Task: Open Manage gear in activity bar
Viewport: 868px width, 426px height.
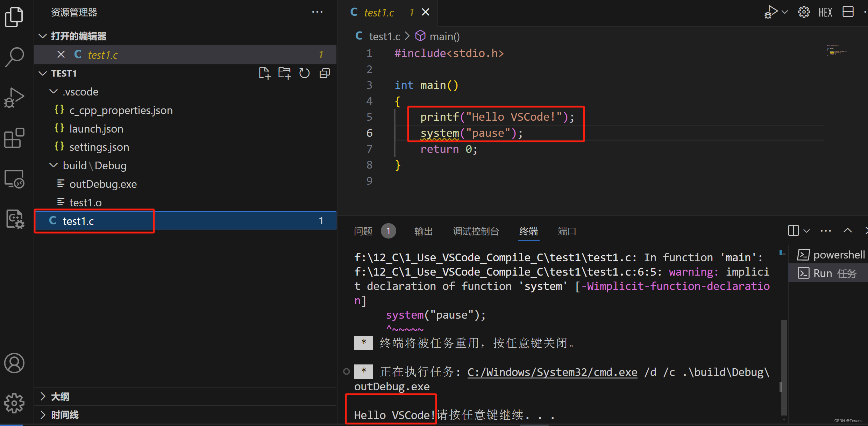Action: tap(14, 403)
